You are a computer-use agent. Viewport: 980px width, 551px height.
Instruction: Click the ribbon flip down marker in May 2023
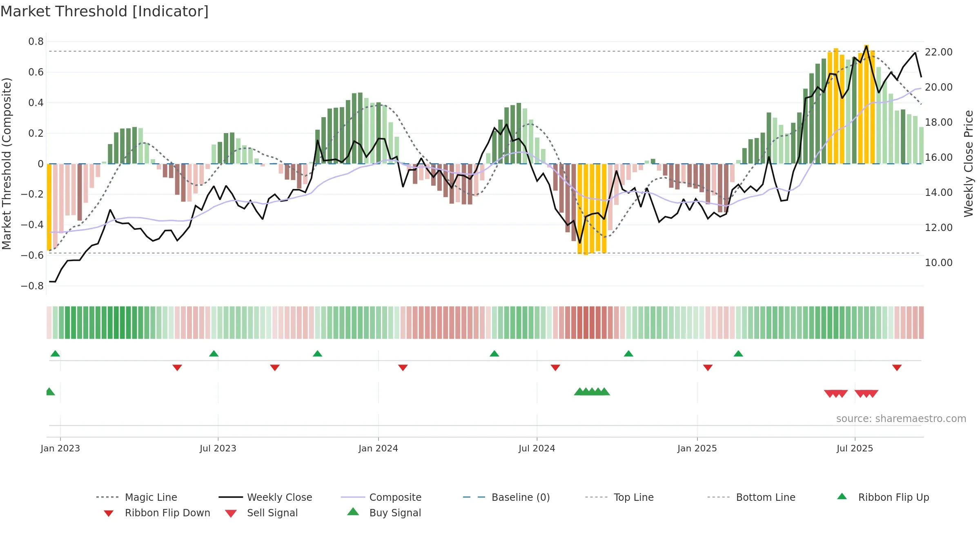pyautogui.click(x=177, y=368)
